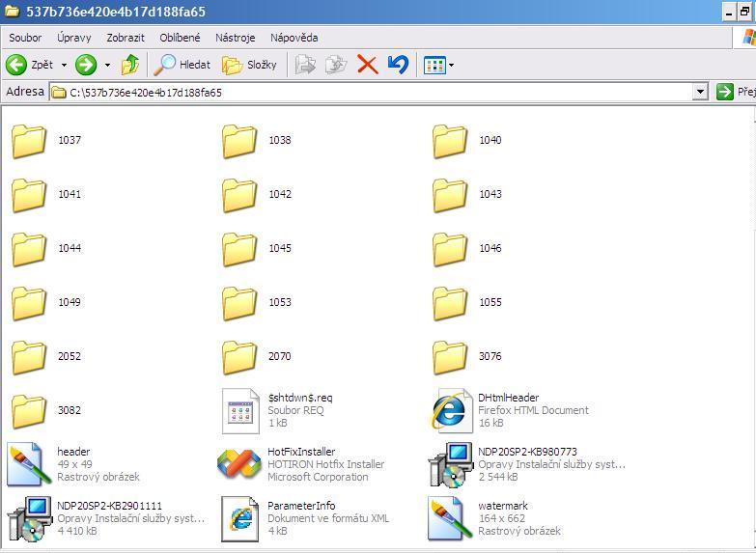Select the folder named 1049

29,302
